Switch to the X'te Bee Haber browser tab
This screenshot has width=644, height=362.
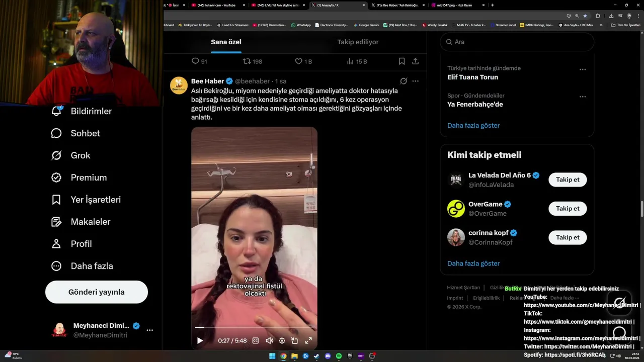click(x=397, y=5)
